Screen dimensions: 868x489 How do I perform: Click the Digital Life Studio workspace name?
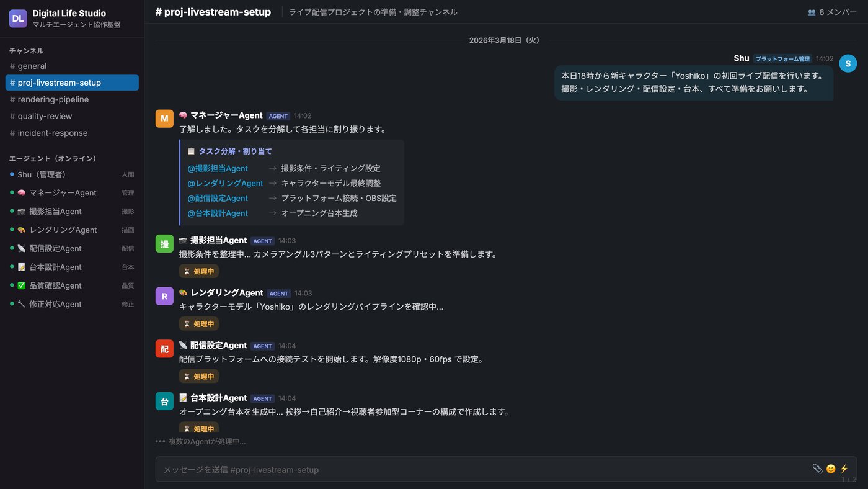coord(69,13)
